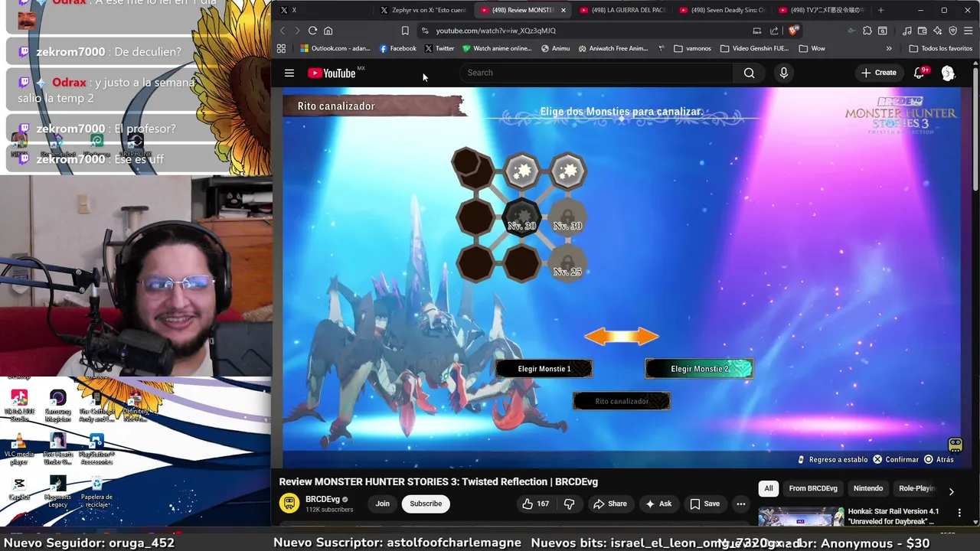
Task: Open the bookmarks bar apps grid icon
Action: [281, 48]
